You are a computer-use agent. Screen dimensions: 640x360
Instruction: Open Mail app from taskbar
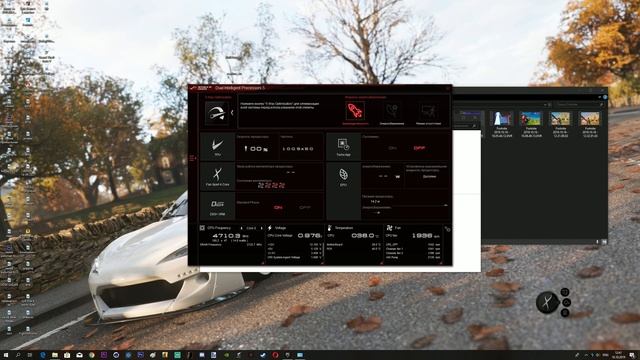point(79,355)
